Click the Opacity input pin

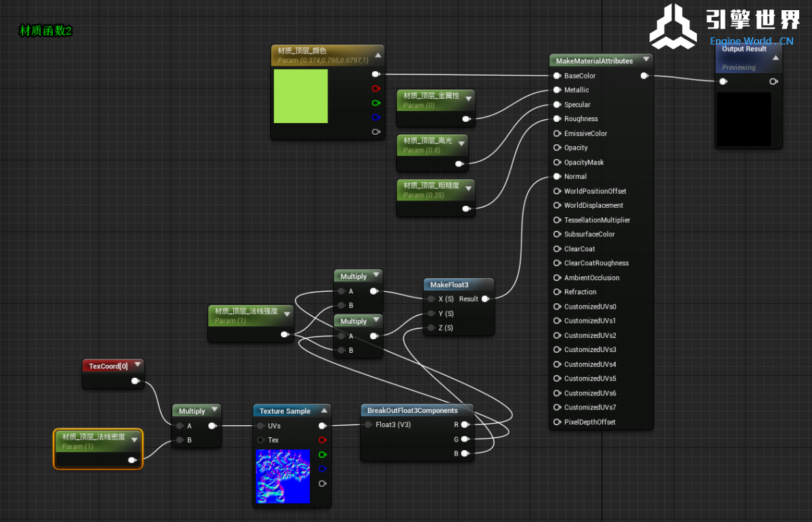coord(557,148)
